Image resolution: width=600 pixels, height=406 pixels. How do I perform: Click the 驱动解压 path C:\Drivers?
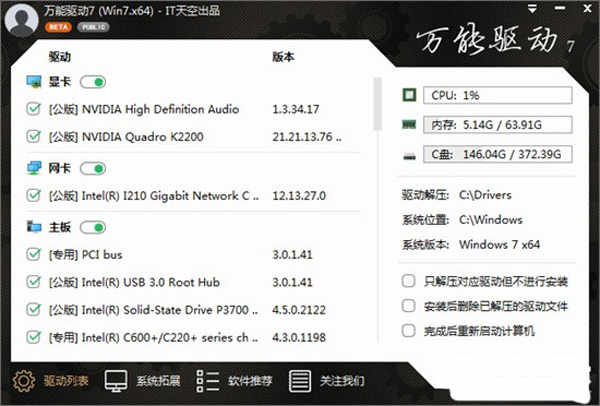[x=485, y=195]
